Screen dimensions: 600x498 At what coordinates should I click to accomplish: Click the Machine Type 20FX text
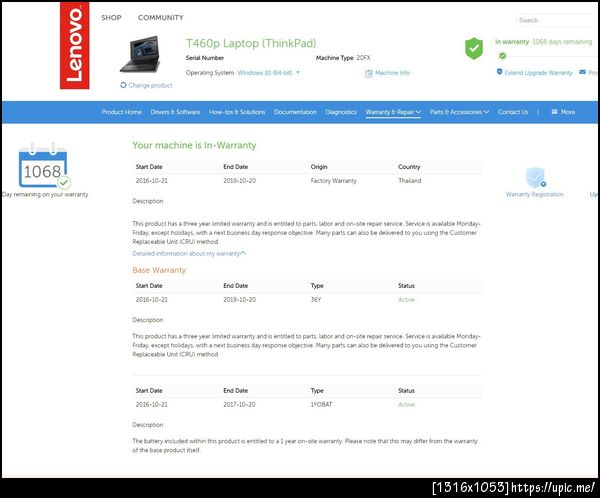pos(343,58)
